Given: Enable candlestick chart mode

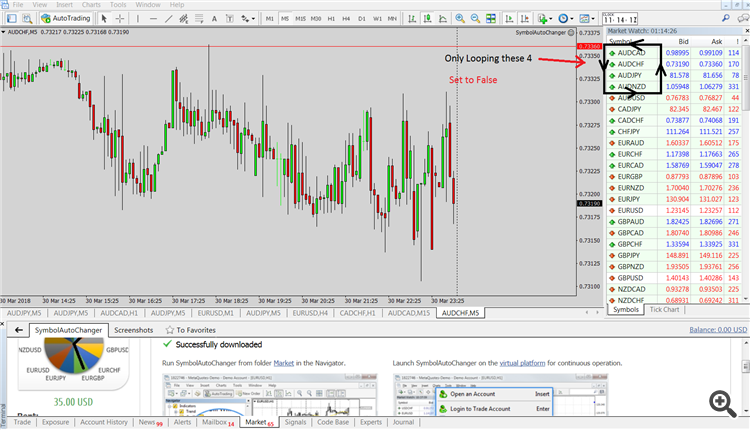Looking at the screenshot, I should pos(427,18).
